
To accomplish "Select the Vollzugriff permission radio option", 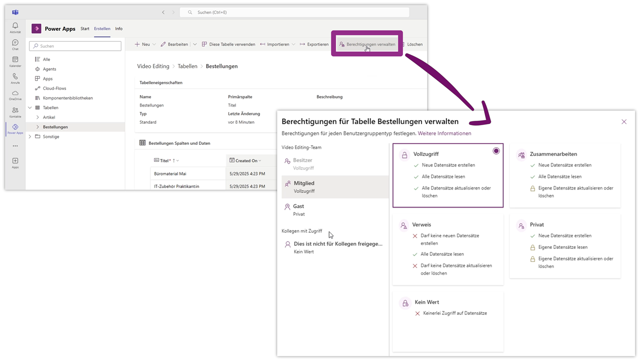I will click(496, 151).
